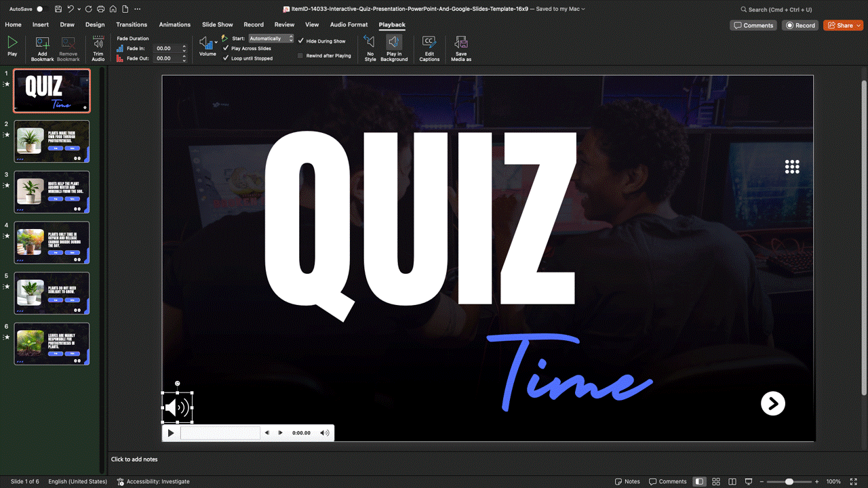
Task: Open the Undo history dropdown arrow
Action: [x=79, y=9]
